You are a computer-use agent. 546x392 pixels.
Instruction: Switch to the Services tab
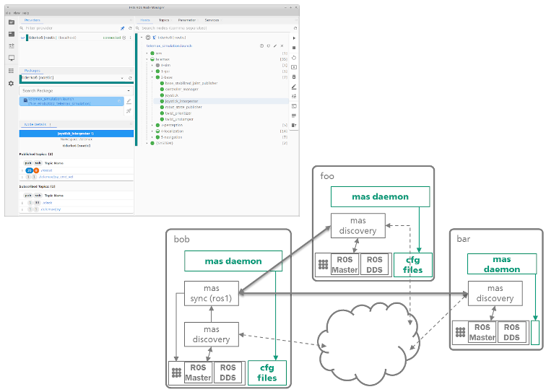coord(212,20)
